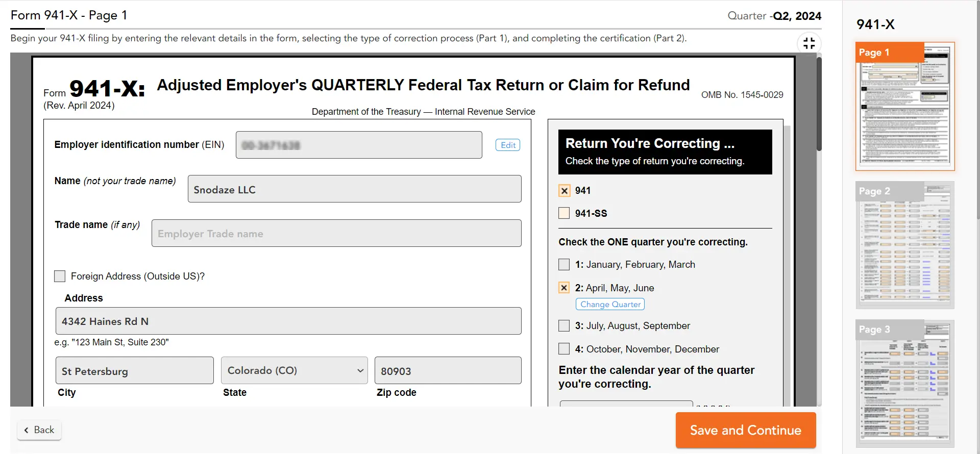This screenshot has width=980, height=454.
Task: Go to the Page 2 thumbnail
Action: [x=904, y=245]
